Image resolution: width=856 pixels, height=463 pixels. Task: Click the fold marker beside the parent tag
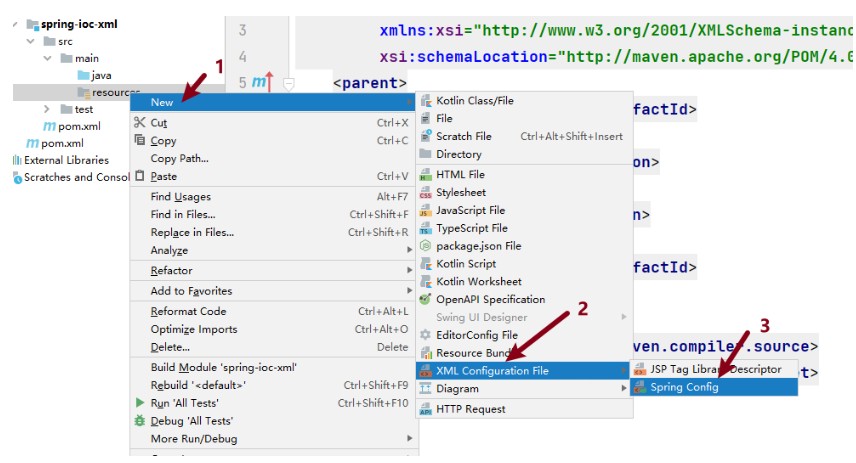(289, 84)
